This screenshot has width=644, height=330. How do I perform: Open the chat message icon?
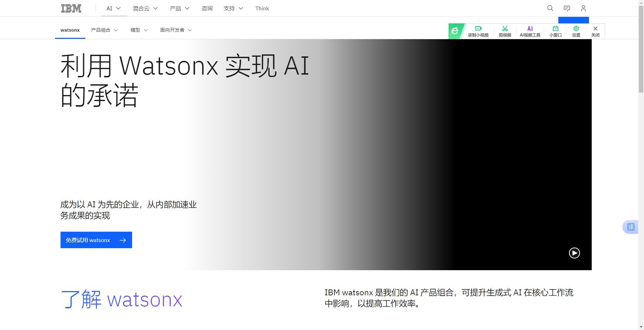tap(567, 8)
